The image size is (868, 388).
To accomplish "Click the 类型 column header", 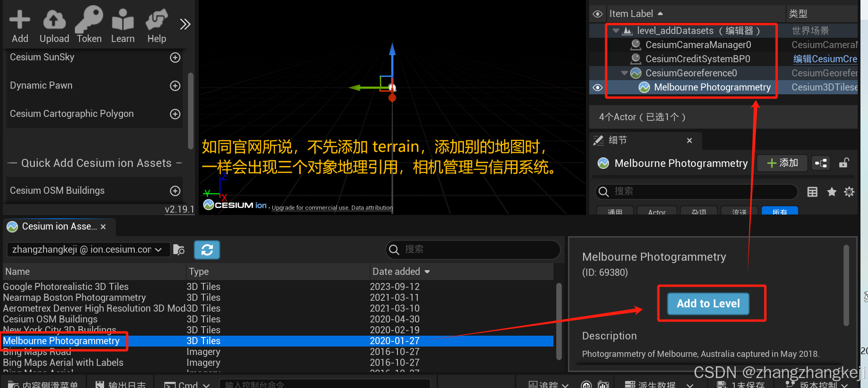I will (x=798, y=14).
